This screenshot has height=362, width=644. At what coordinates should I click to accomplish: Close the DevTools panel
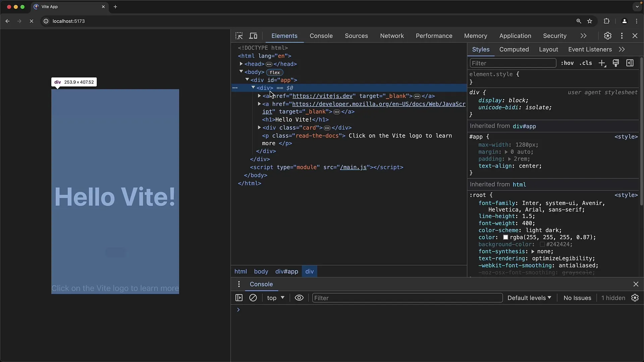pos(635,36)
